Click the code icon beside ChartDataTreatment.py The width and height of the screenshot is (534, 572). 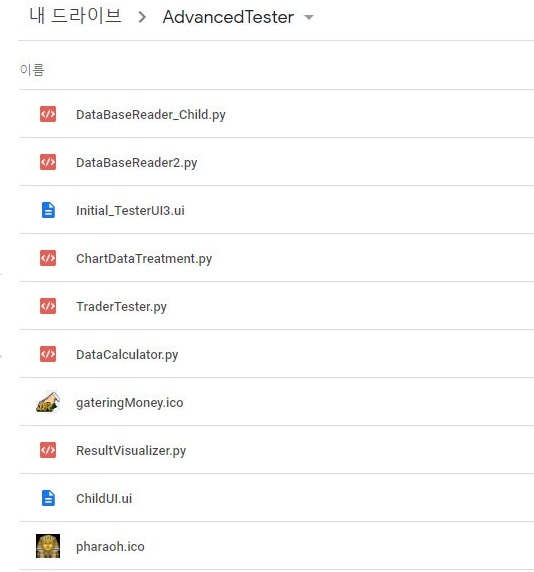48,258
